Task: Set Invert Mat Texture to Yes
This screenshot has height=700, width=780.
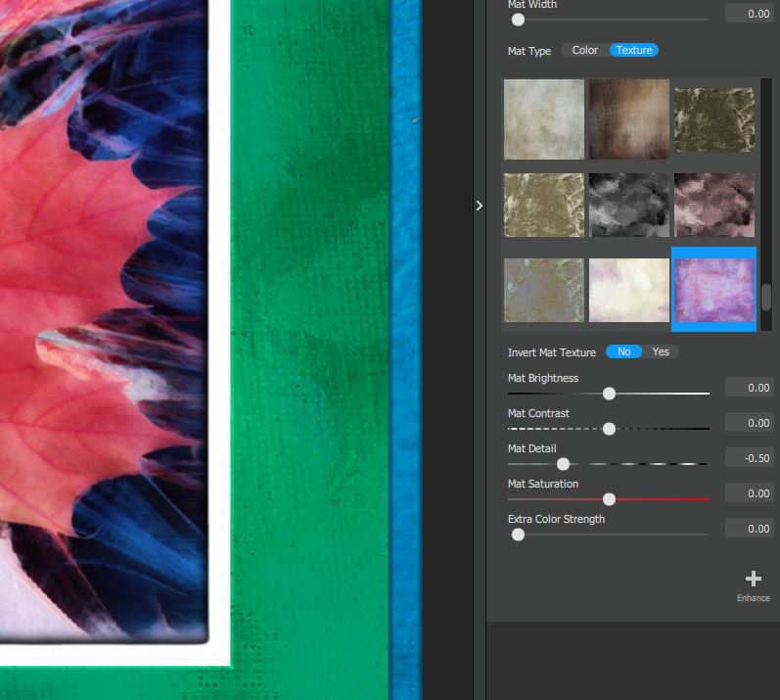Action: (x=661, y=351)
